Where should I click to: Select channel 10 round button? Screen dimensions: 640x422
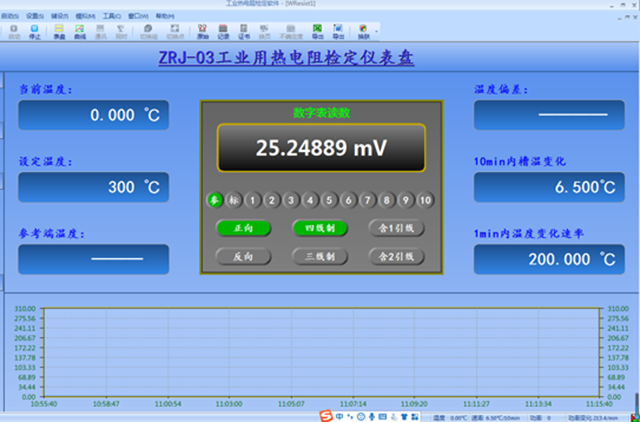pos(425,200)
